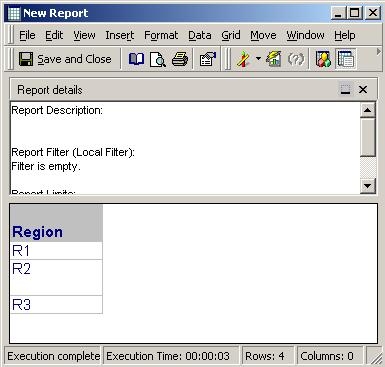Click the floppy disk save icon
The image size is (385, 367).
click(26, 59)
